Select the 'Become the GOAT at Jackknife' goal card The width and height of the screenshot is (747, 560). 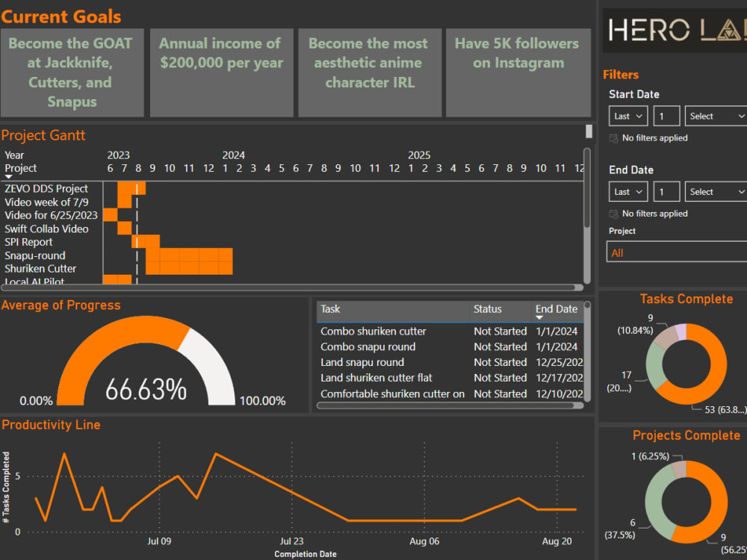[x=72, y=72]
